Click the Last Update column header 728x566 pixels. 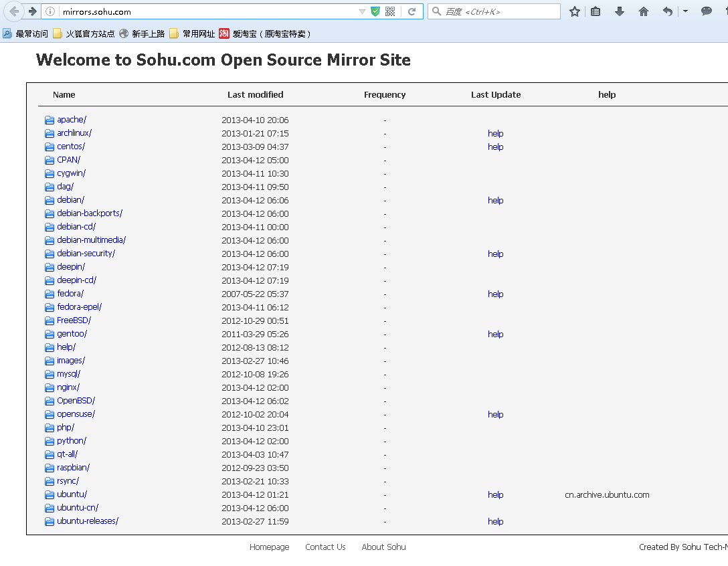pyautogui.click(x=496, y=95)
